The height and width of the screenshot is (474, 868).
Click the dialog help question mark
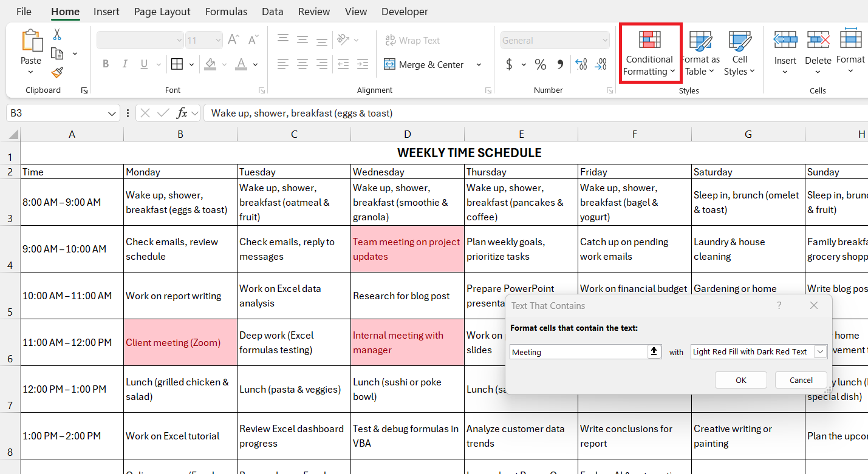(779, 305)
